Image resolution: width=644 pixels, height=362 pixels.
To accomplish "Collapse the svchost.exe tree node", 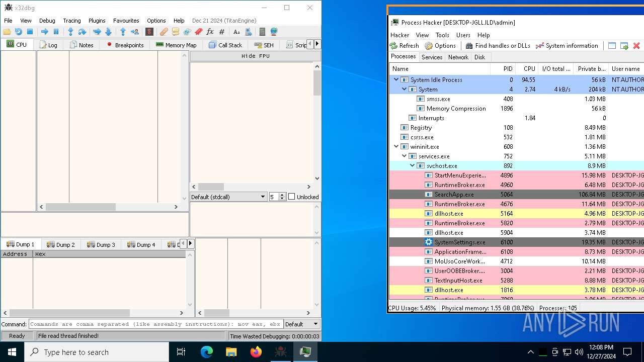I will pos(413,165).
